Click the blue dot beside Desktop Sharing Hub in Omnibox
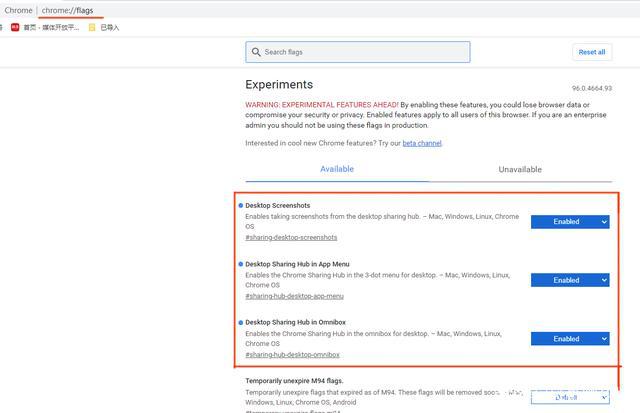The image size is (640, 413). [x=240, y=322]
